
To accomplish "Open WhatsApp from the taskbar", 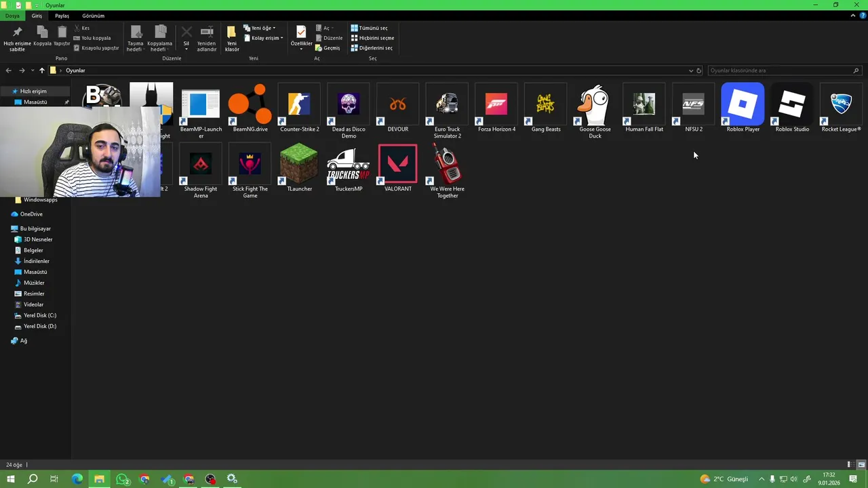I will (x=123, y=479).
